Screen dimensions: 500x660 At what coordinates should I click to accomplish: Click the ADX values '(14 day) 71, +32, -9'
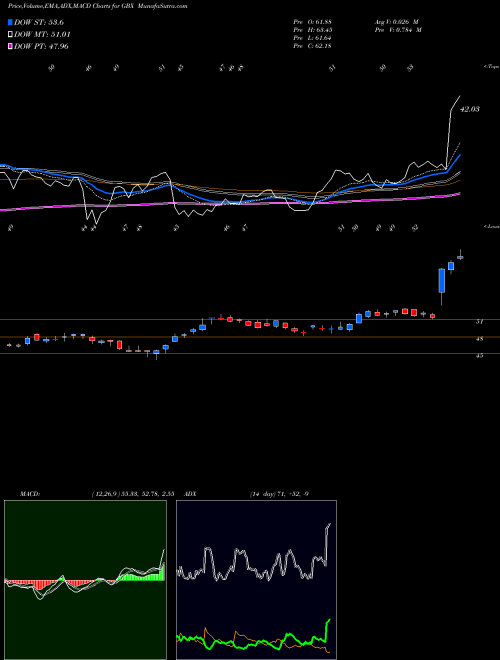pyautogui.click(x=279, y=494)
